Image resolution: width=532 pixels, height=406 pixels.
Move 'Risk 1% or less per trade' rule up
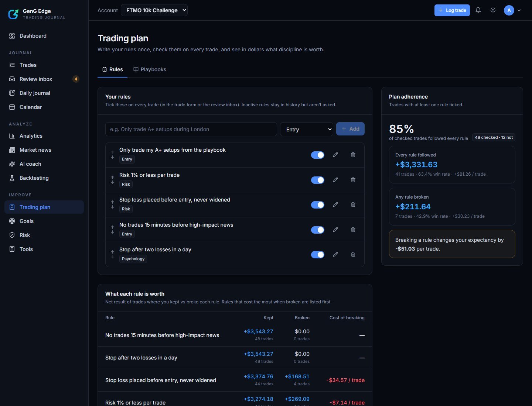pos(112,178)
